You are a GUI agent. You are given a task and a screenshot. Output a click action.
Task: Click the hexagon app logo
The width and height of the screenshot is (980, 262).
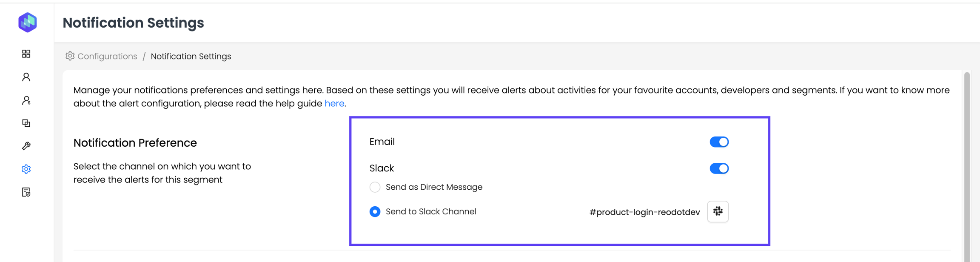[28, 22]
